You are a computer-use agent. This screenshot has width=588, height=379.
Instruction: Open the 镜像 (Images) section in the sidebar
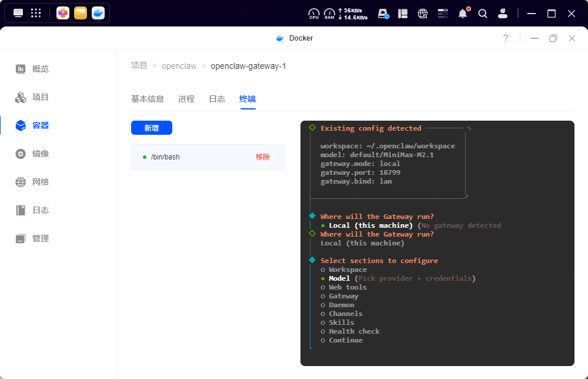tap(40, 154)
